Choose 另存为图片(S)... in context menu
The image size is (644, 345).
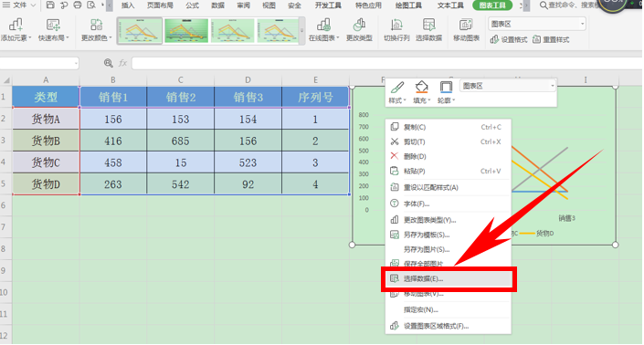tap(449, 249)
